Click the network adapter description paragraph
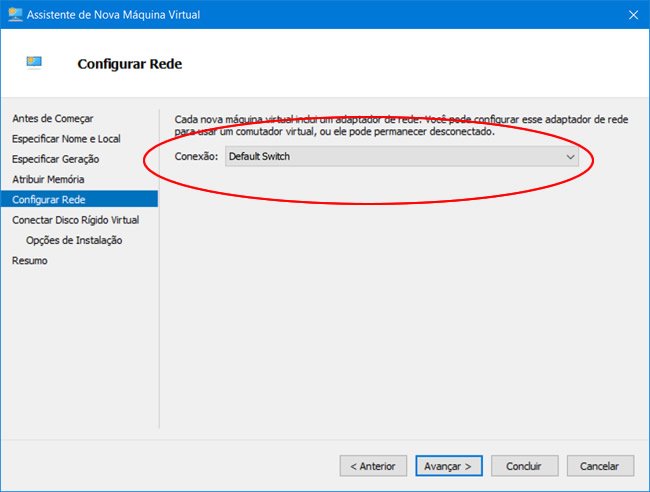Viewport: 650px width, 492px height. pyautogui.click(x=400, y=125)
